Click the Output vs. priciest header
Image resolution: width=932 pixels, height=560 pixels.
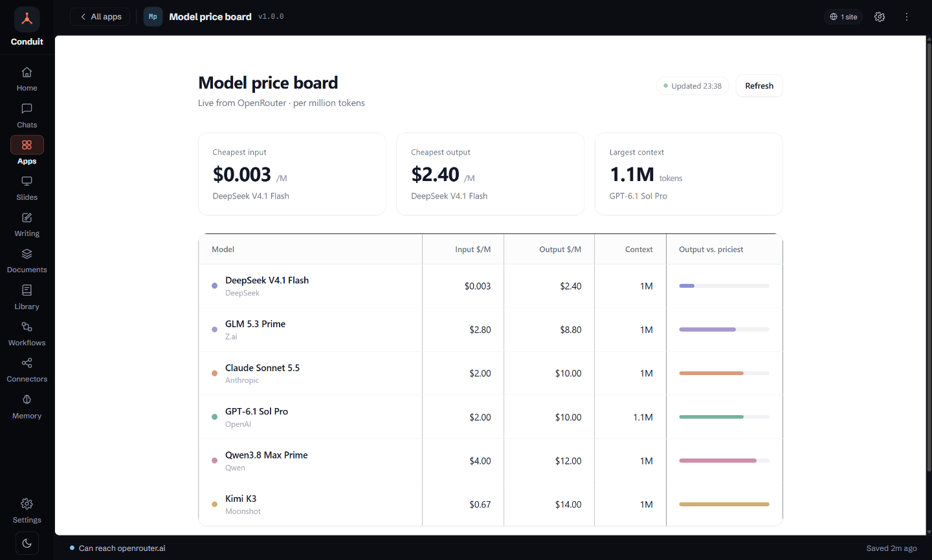(711, 250)
